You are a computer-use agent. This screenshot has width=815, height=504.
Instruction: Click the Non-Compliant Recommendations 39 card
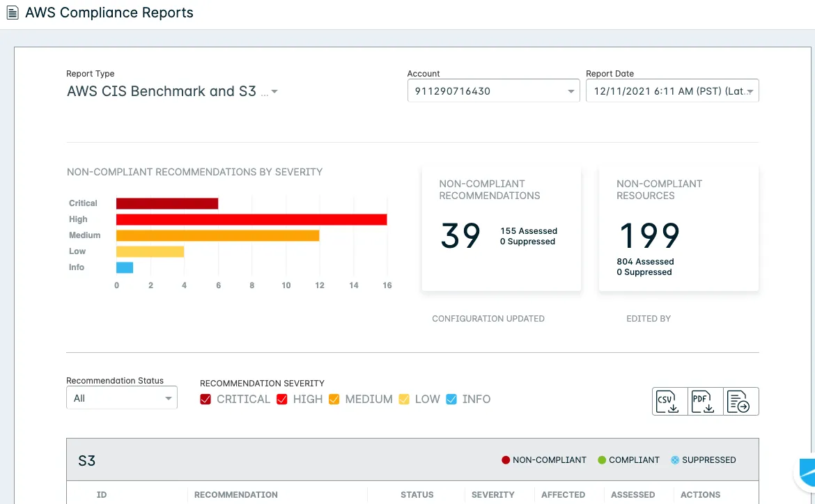501,228
